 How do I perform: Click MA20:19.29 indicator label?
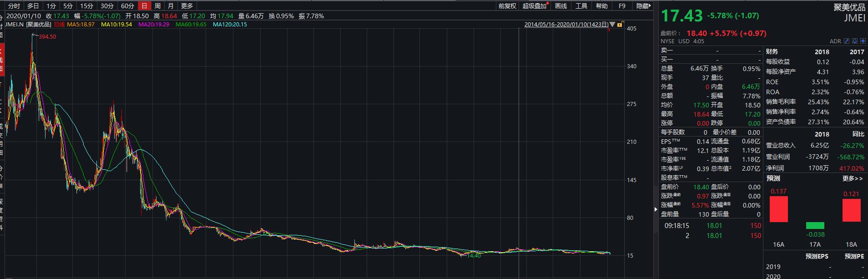point(154,25)
